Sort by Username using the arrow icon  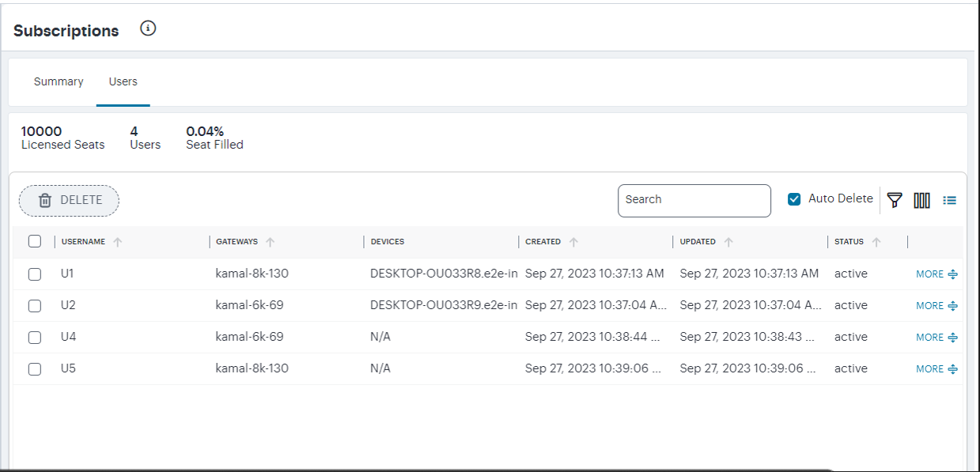(x=118, y=242)
